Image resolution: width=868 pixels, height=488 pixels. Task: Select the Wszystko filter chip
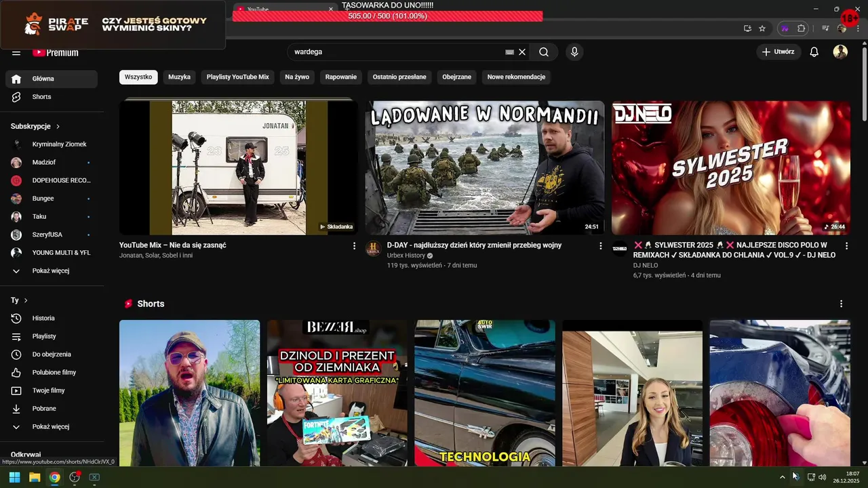[138, 77]
